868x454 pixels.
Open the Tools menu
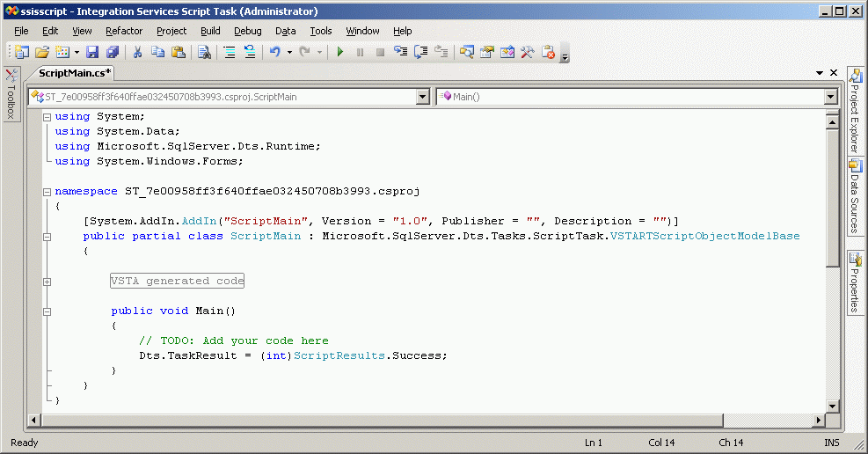(320, 31)
